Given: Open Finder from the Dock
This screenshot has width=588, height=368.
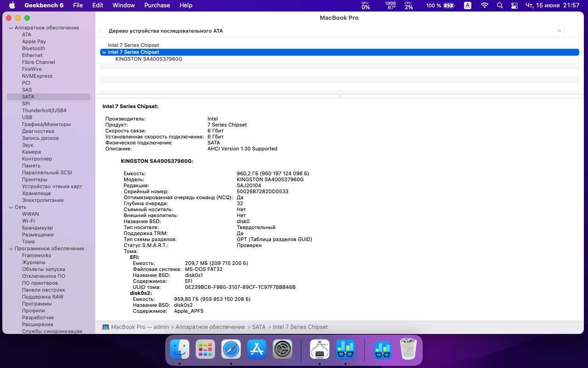Looking at the screenshot, I should click(x=180, y=350).
